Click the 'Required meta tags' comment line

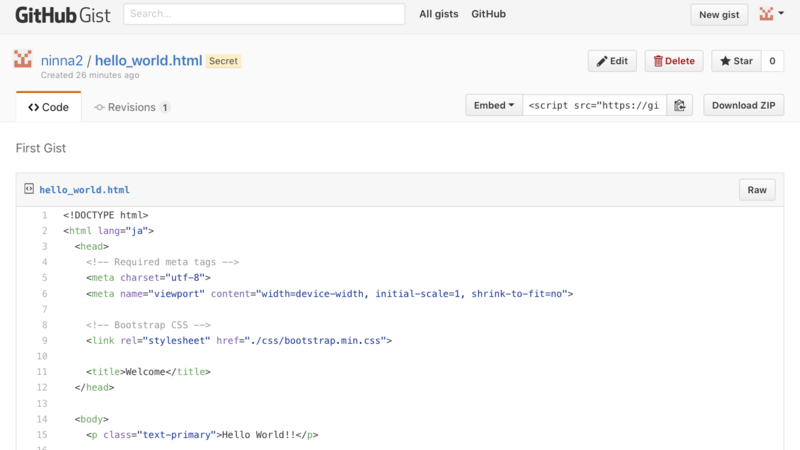pos(162,262)
